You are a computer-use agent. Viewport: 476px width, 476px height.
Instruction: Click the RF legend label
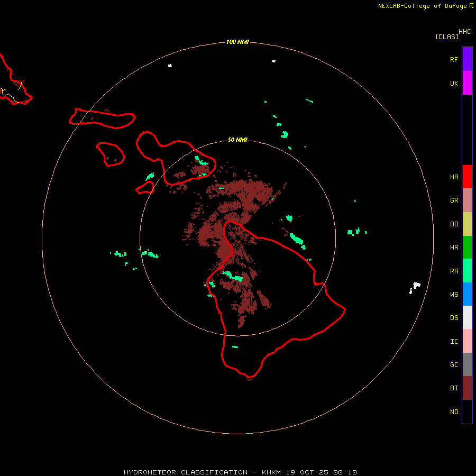coord(454,59)
